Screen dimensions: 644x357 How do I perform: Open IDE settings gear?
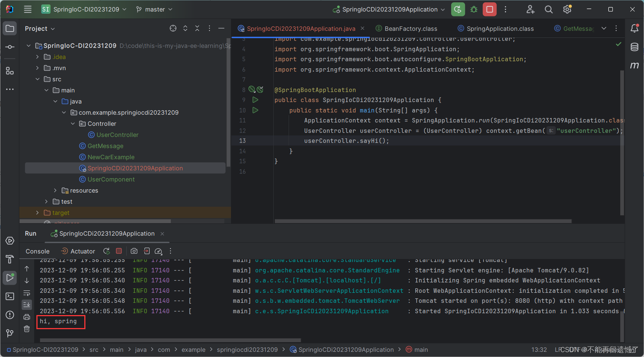tap(567, 9)
